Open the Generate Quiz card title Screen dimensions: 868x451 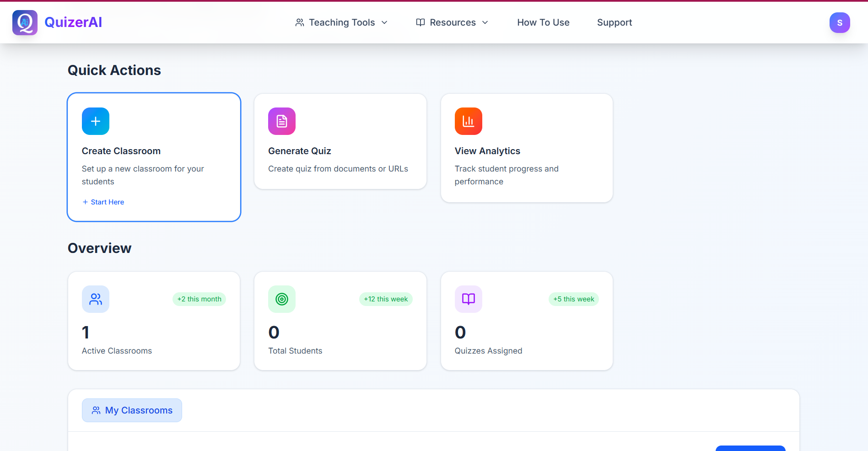300,151
